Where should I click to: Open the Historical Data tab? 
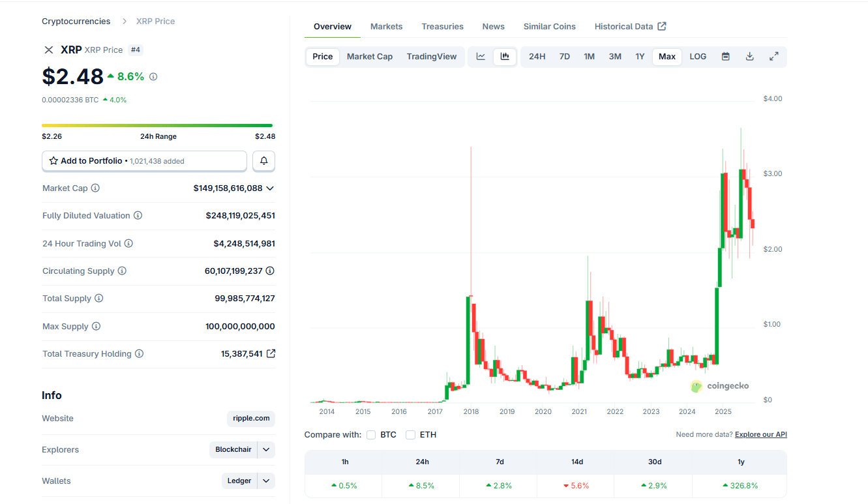(x=623, y=26)
